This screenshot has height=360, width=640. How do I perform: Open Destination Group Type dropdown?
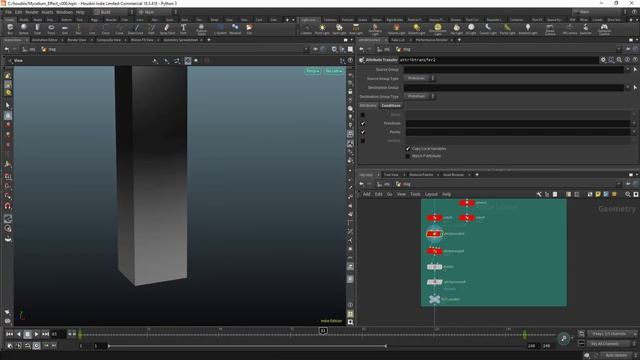419,96
